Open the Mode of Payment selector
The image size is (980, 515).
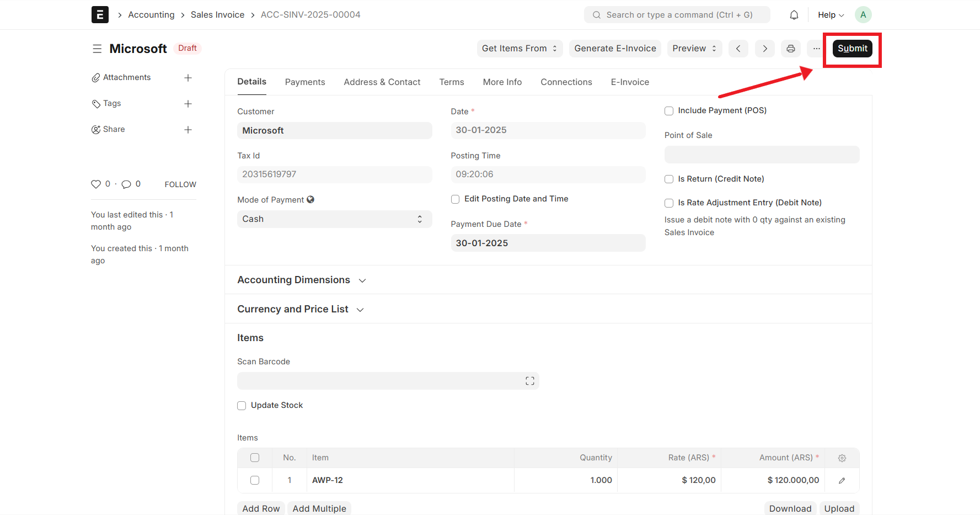pos(334,219)
